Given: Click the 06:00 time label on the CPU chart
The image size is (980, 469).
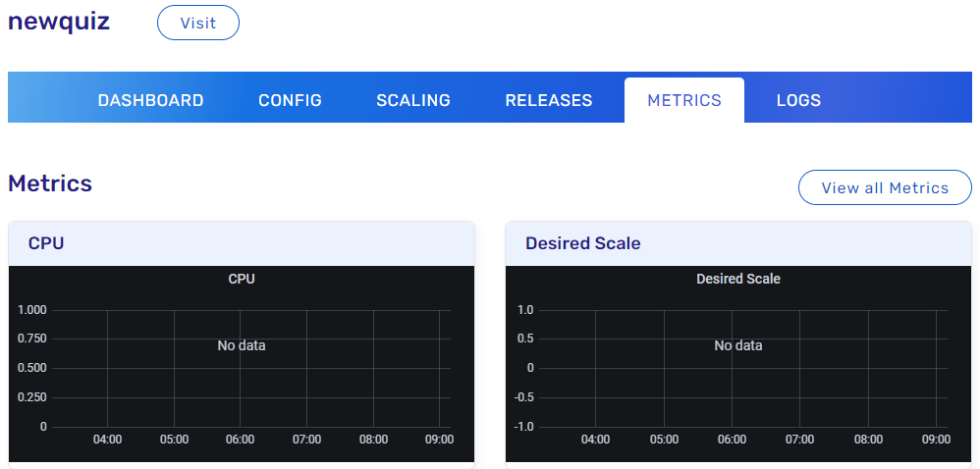Looking at the screenshot, I should coord(241,440).
